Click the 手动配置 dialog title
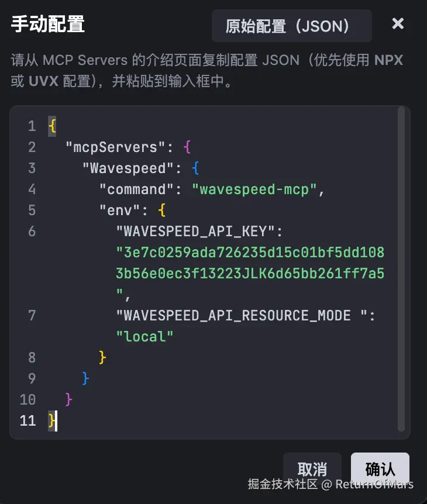 47,24
